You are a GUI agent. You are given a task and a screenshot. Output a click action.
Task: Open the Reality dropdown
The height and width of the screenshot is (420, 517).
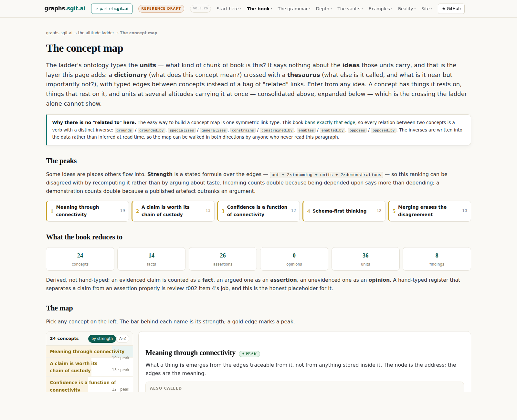tap(407, 9)
